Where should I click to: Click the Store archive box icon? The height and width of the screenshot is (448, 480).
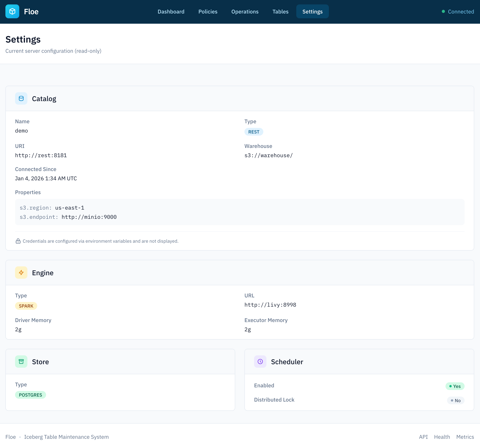21,361
